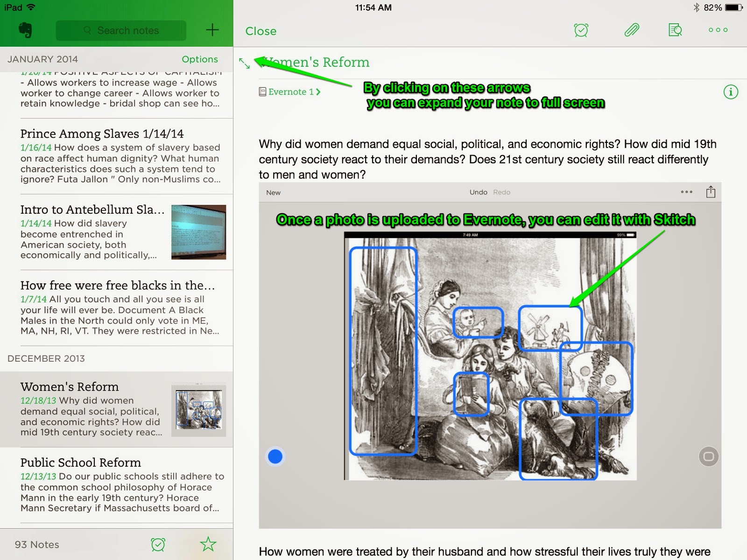Open the How free were free blacks note

[x=117, y=308]
